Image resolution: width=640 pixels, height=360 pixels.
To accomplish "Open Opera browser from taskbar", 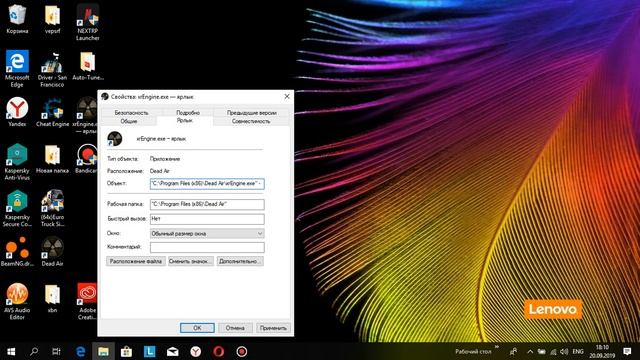I will [x=218, y=351].
